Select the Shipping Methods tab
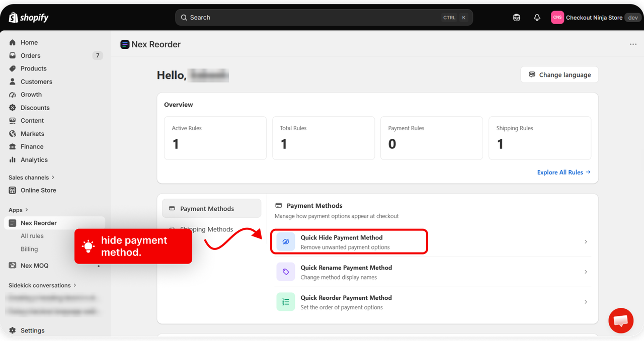The image size is (644, 341). [211, 229]
